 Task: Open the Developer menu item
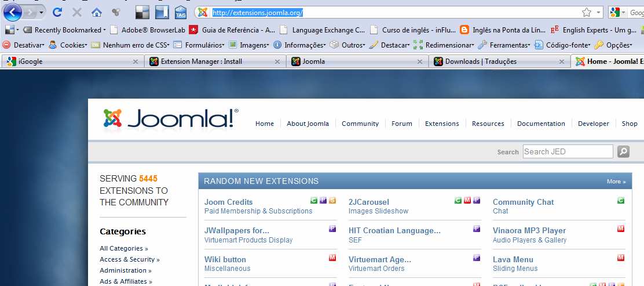pyautogui.click(x=594, y=124)
